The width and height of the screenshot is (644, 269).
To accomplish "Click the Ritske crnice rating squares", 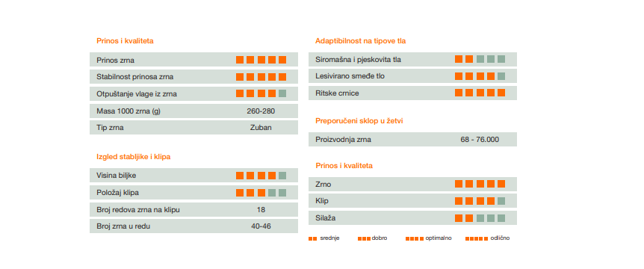I will (480, 93).
